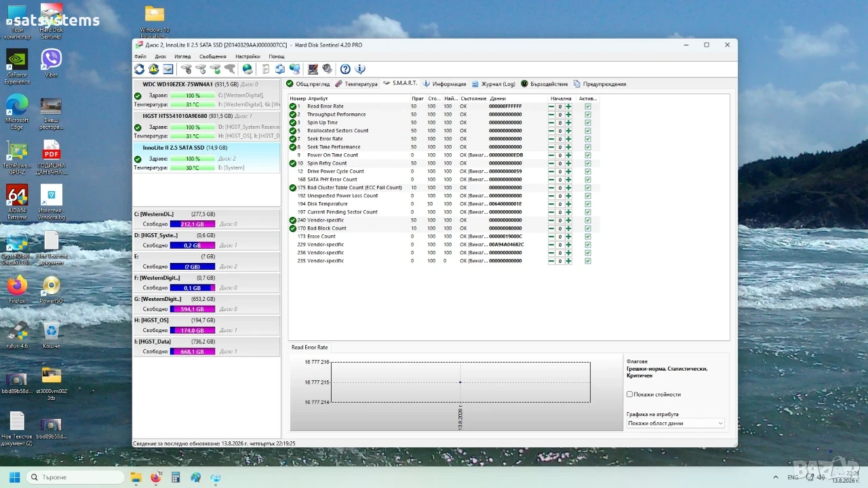Uncheck active box for SATA PHY Error Count
Screen dimensions: 868x488
click(587, 180)
